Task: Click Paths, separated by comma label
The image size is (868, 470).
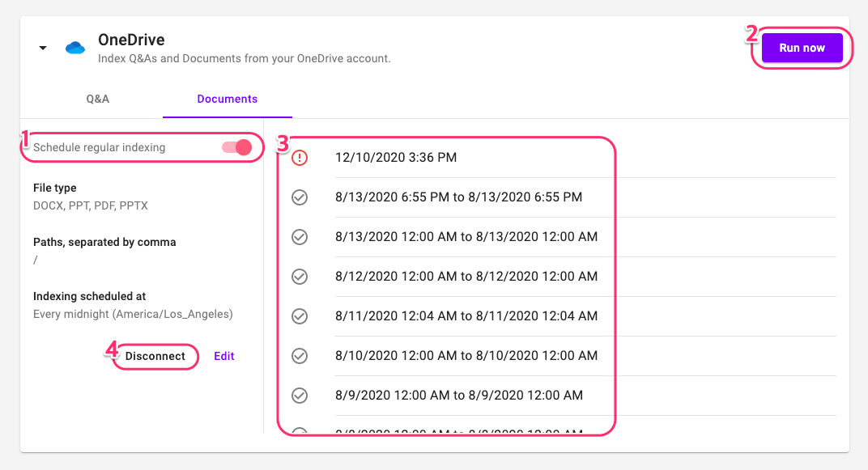Action: (104, 242)
